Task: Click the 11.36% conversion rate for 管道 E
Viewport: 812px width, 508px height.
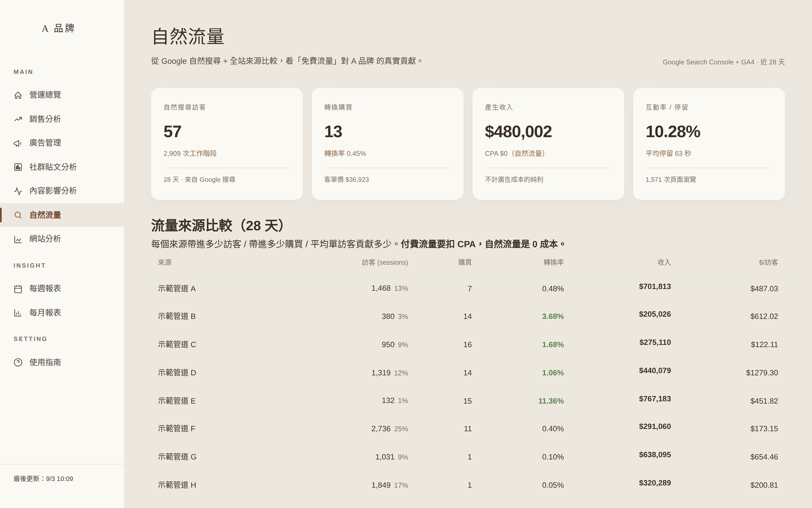Action: [551, 401]
